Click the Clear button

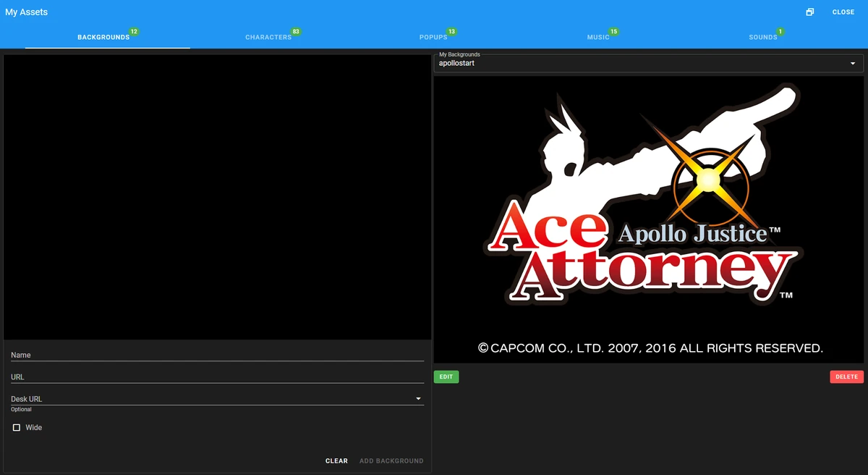[x=336, y=461]
